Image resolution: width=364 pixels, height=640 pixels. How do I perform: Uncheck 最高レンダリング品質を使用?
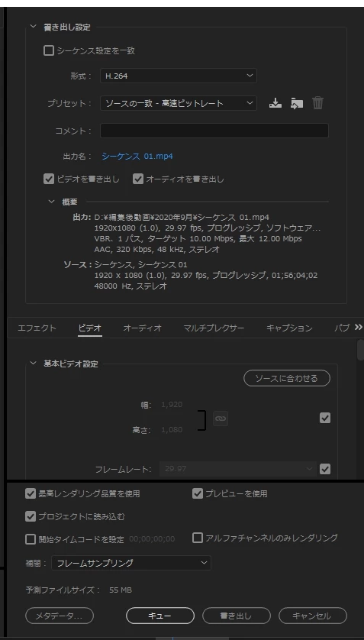point(31,493)
